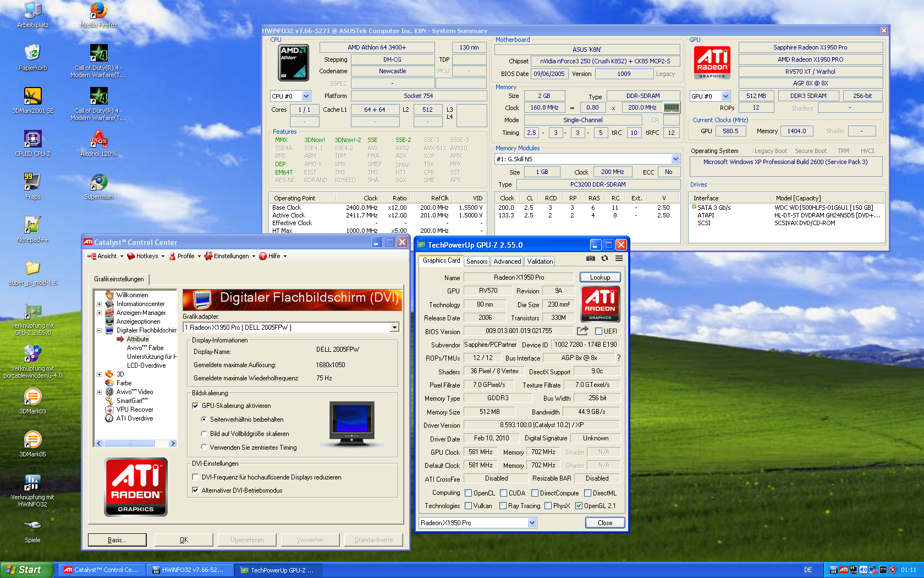The height and width of the screenshot is (578, 924).
Task: Select Bild auf Vollbildgröße skalieren option
Action: click(x=204, y=434)
